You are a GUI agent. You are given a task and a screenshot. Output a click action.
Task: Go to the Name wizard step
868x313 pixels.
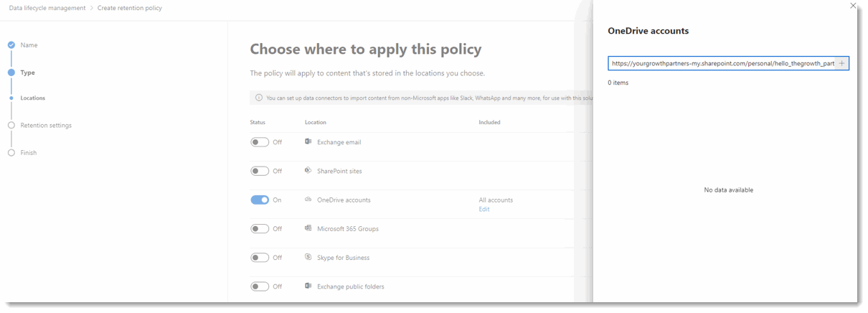pos(29,45)
